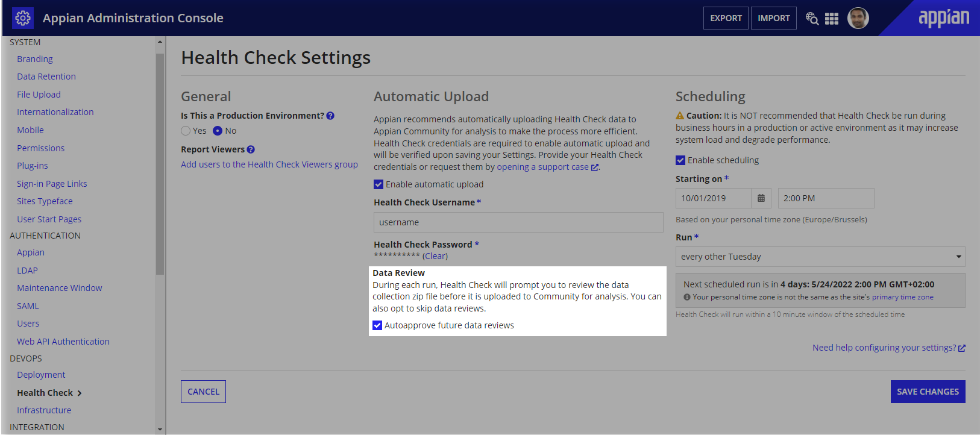
Task: Open the user profile avatar
Action: (858, 18)
